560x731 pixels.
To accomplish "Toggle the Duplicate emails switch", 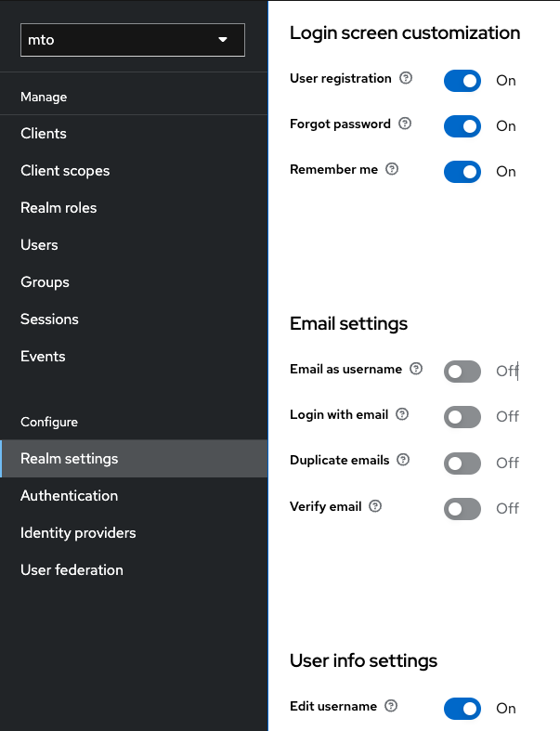I will click(462, 463).
